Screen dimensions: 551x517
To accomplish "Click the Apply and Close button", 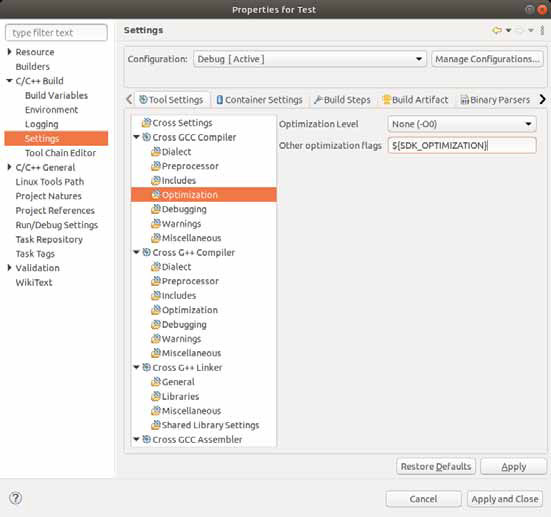I will (x=505, y=499).
